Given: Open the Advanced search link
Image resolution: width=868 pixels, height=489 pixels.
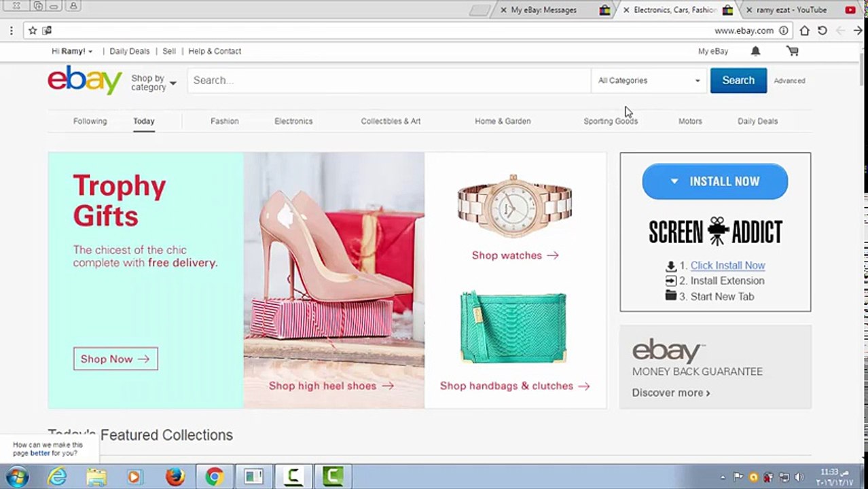Looking at the screenshot, I should [x=789, y=80].
